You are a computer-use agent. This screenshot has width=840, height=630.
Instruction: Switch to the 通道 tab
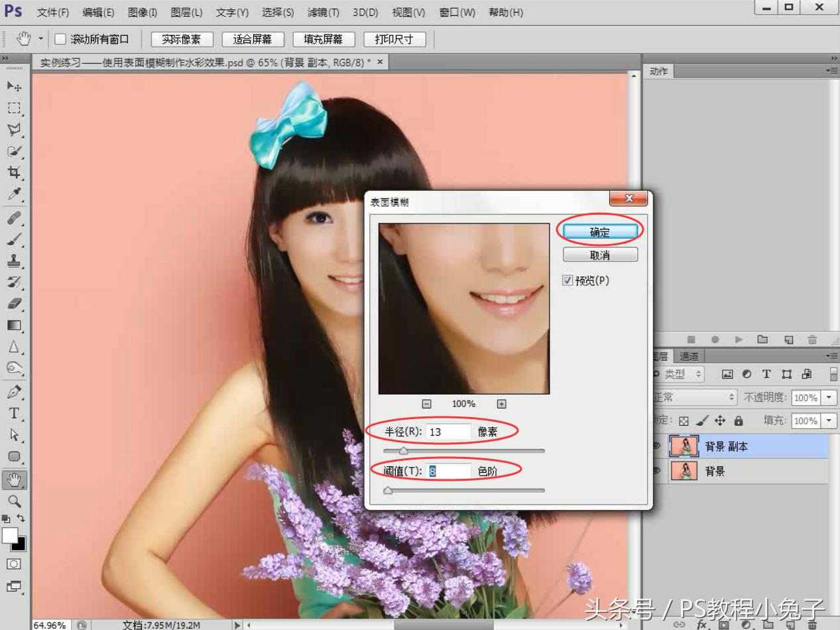pos(689,357)
